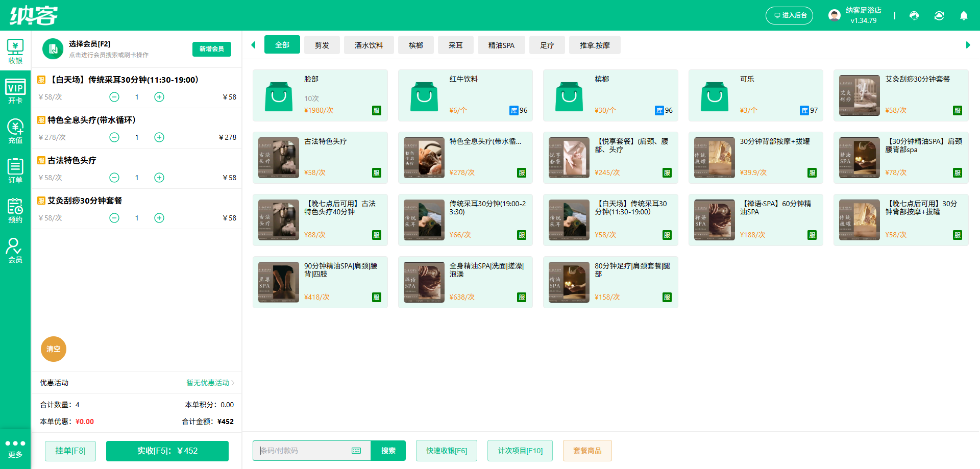Select the 槟榔 category tab
The image size is (980, 469).
(x=416, y=45)
